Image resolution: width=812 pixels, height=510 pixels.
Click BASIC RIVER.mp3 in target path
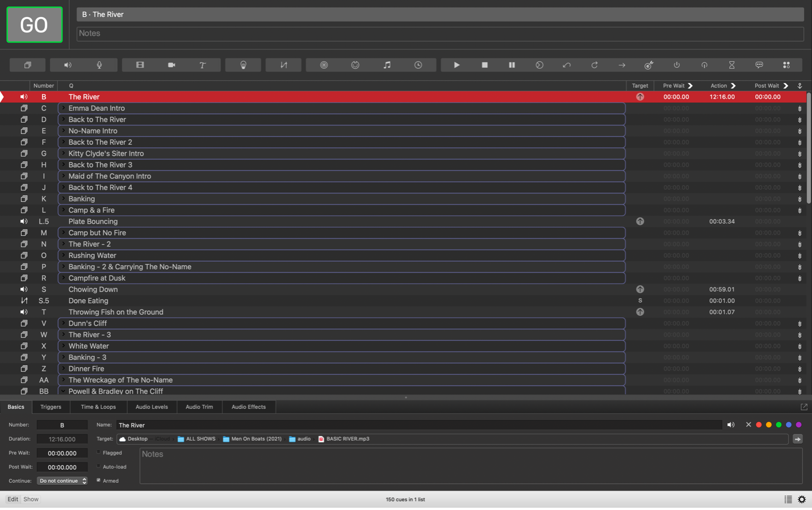click(x=344, y=439)
